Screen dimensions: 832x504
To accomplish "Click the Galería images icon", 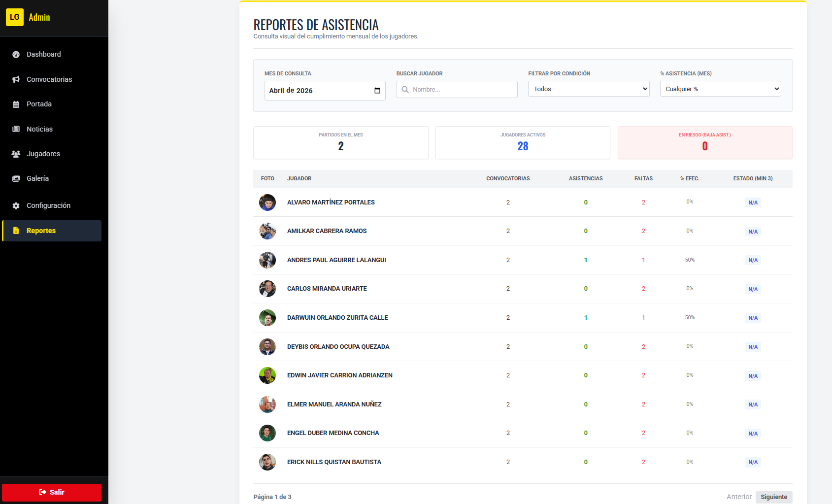I will tap(16, 179).
